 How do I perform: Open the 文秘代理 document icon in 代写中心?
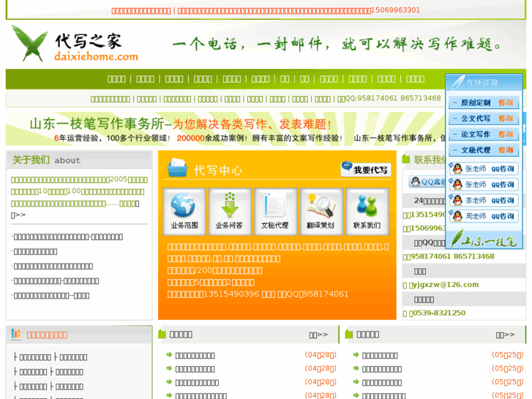tap(275, 212)
